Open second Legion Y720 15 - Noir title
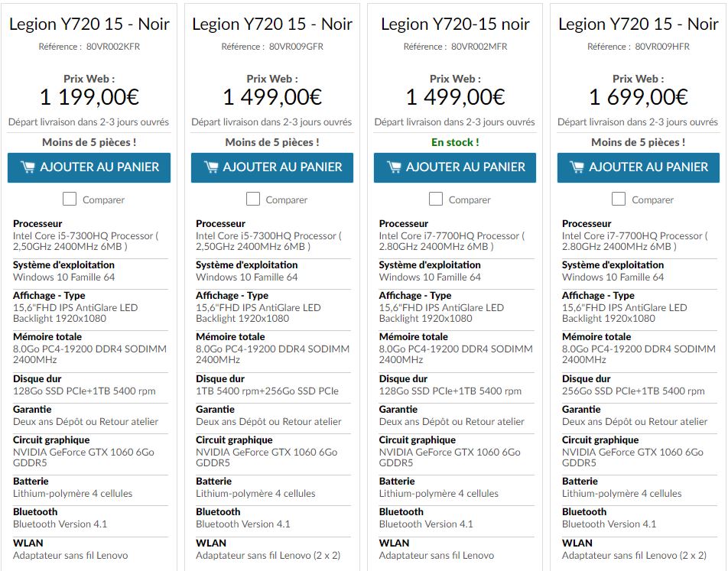The width and height of the screenshot is (728, 571). [x=272, y=24]
